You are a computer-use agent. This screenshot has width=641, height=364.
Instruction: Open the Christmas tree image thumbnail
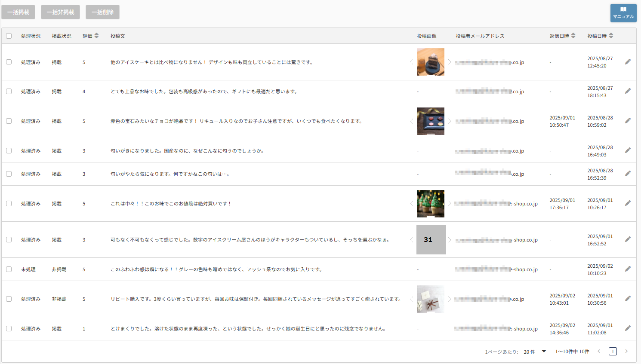(431, 203)
